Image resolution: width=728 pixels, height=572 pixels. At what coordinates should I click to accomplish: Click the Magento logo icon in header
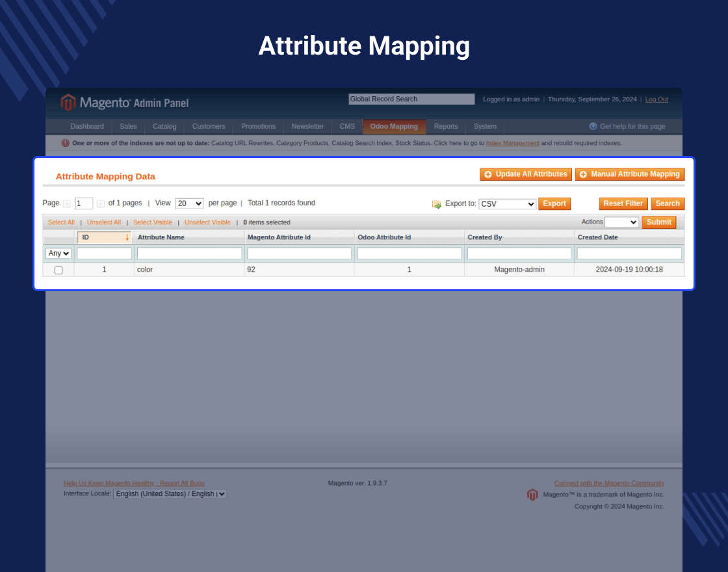(x=68, y=103)
